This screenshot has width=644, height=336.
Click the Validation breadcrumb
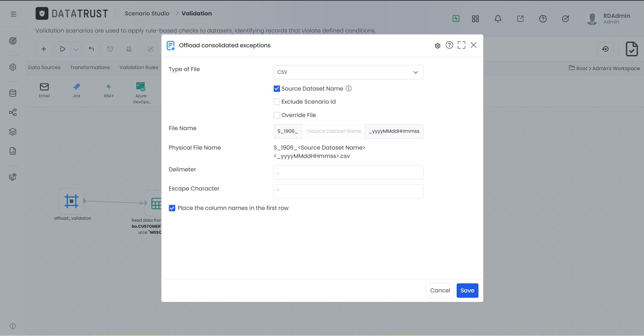(x=197, y=13)
